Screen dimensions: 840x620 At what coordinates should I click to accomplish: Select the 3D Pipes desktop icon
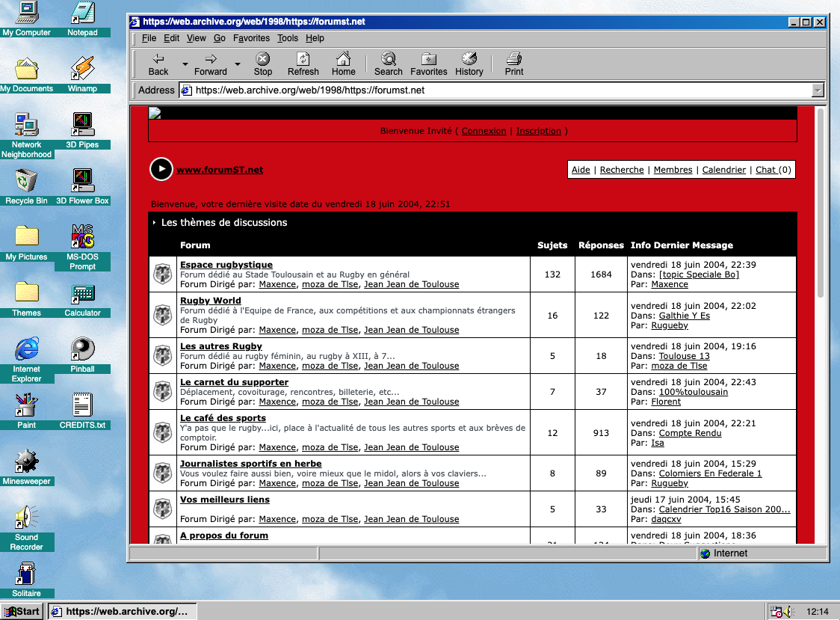(82, 130)
